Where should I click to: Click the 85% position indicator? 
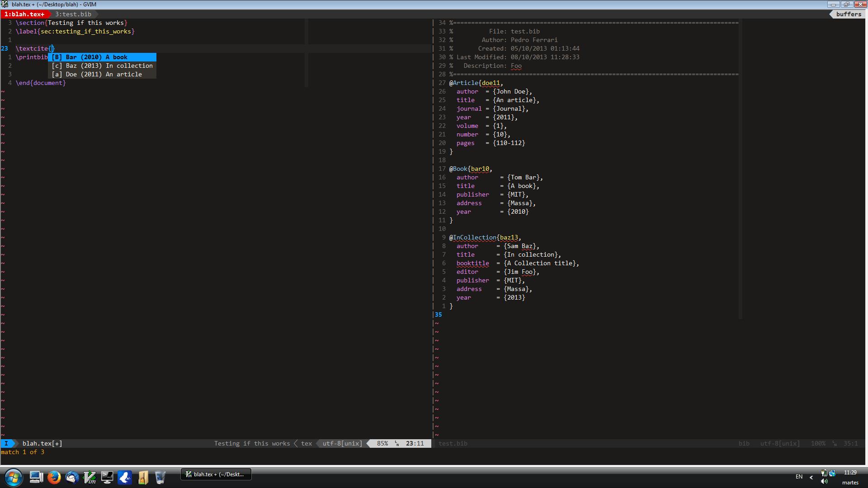(382, 443)
